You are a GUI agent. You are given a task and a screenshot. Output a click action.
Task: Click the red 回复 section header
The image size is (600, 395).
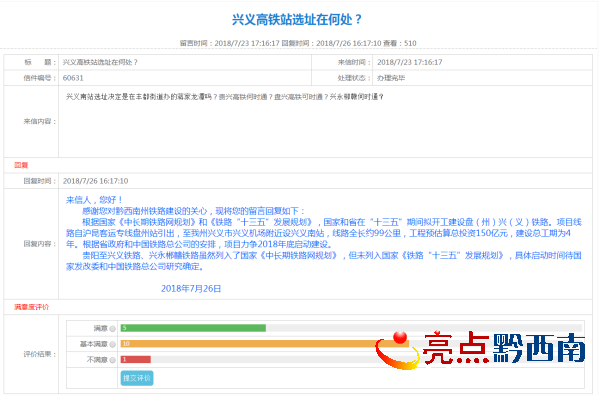point(21,165)
